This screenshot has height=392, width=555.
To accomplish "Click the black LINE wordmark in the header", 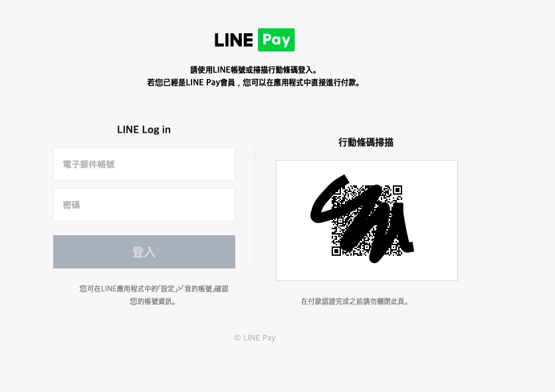I will [233, 40].
